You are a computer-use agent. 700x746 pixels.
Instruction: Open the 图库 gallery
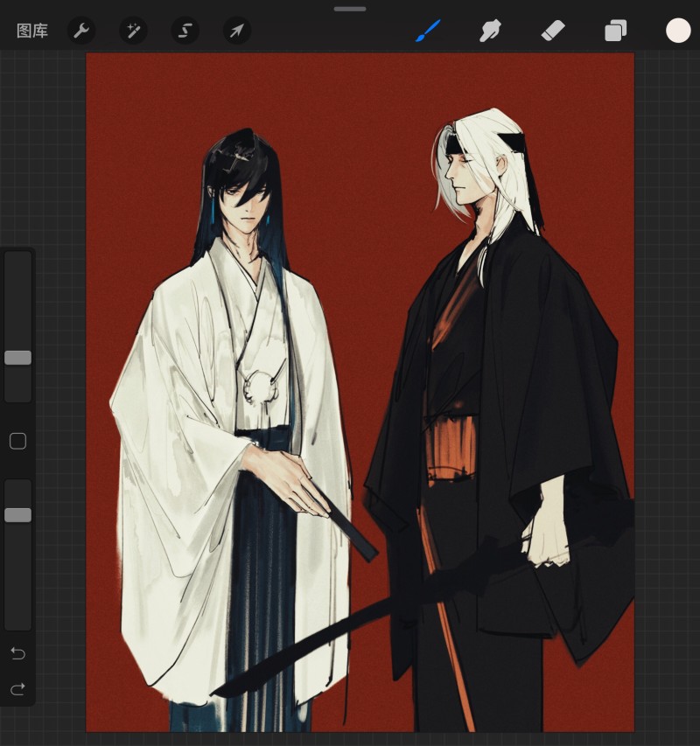click(x=31, y=31)
